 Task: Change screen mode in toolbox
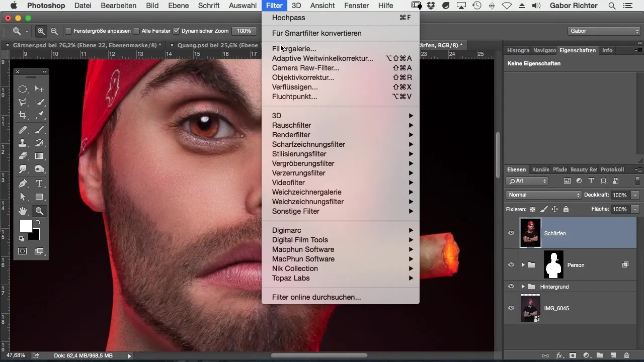coord(39,251)
